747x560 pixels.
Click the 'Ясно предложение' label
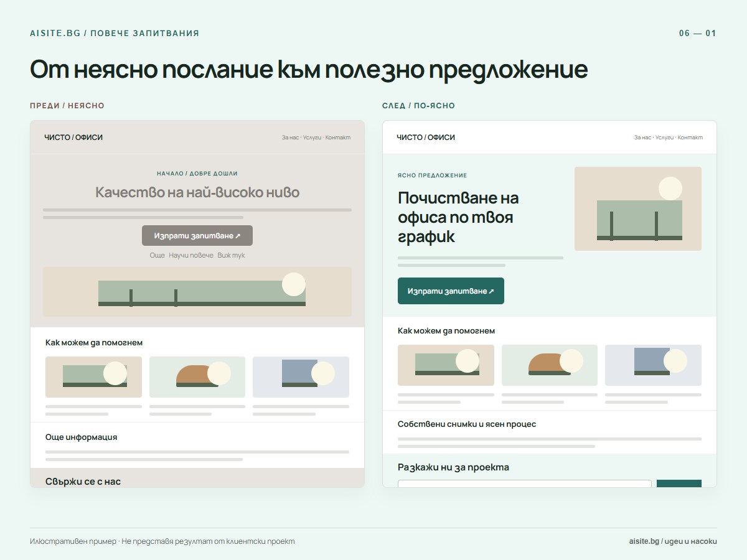(x=432, y=175)
